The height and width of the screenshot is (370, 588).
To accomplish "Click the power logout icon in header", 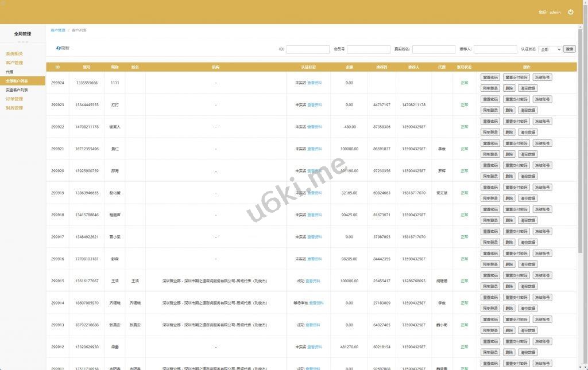I will click(x=570, y=12).
